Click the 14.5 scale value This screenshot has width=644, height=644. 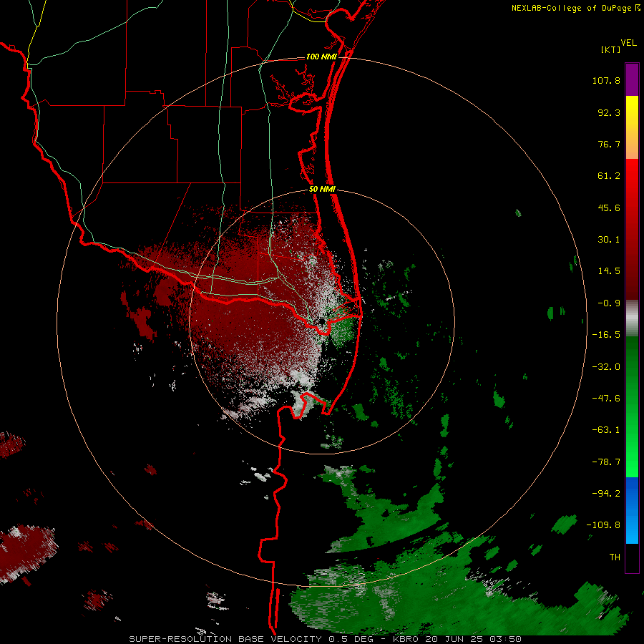click(x=609, y=271)
